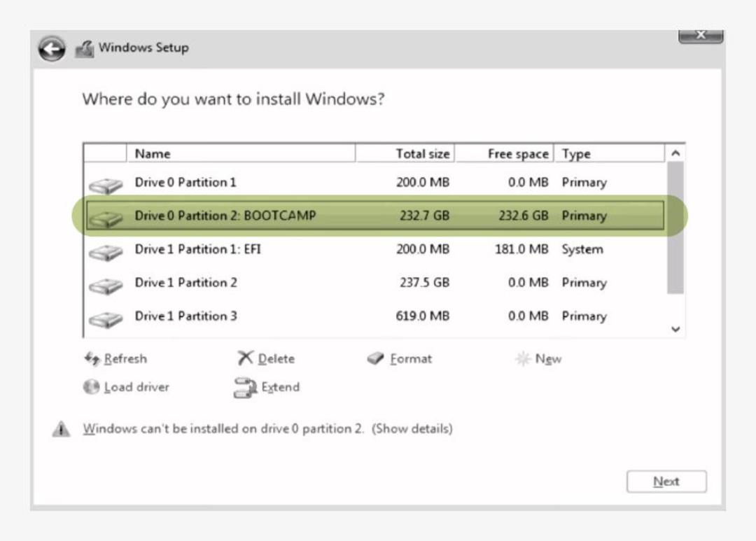Click the Format eraser icon
Image resolution: width=756 pixels, height=541 pixels.
point(375,358)
